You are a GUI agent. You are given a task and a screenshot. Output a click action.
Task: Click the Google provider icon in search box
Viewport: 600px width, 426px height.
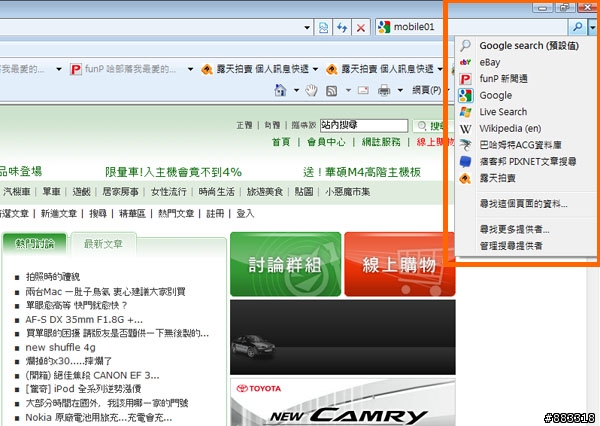click(x=383, y=27)
